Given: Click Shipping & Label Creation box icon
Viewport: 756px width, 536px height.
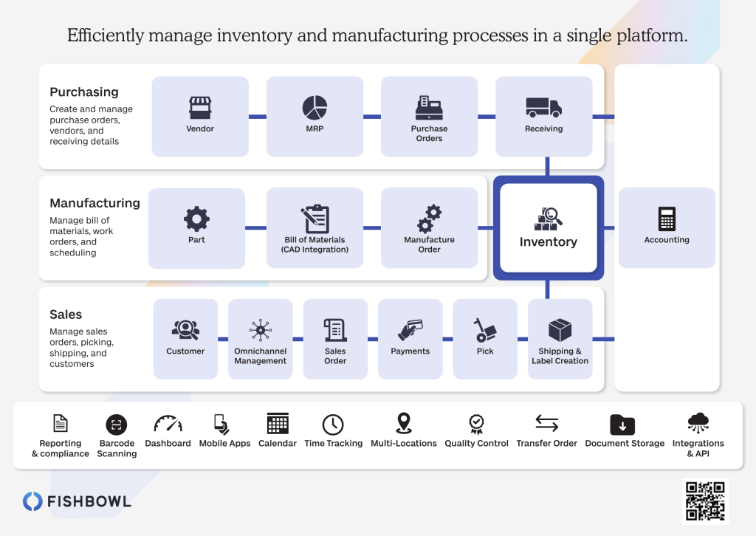Looking at the screenshot, I should (x=560, y=330).
